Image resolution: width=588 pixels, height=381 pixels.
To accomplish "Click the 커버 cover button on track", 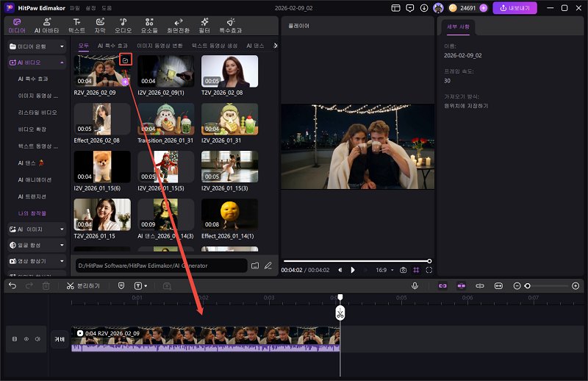I will tap(59, 339).
